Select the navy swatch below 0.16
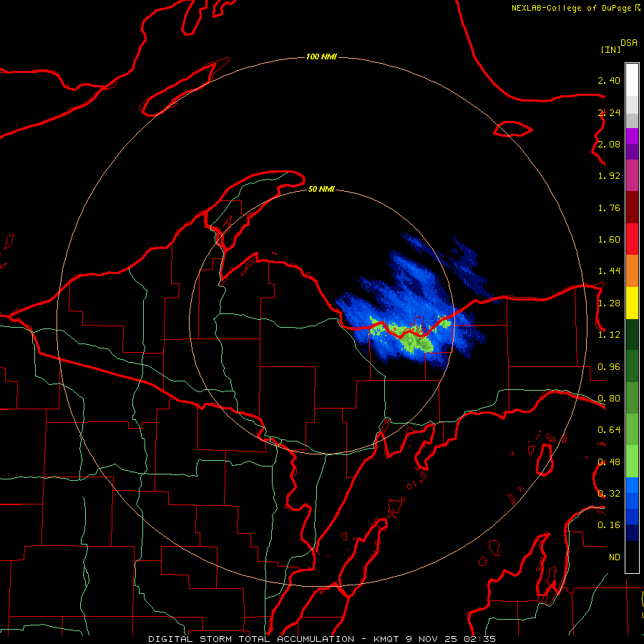Viewport: 644px width, 644px height. click(632, 532)
